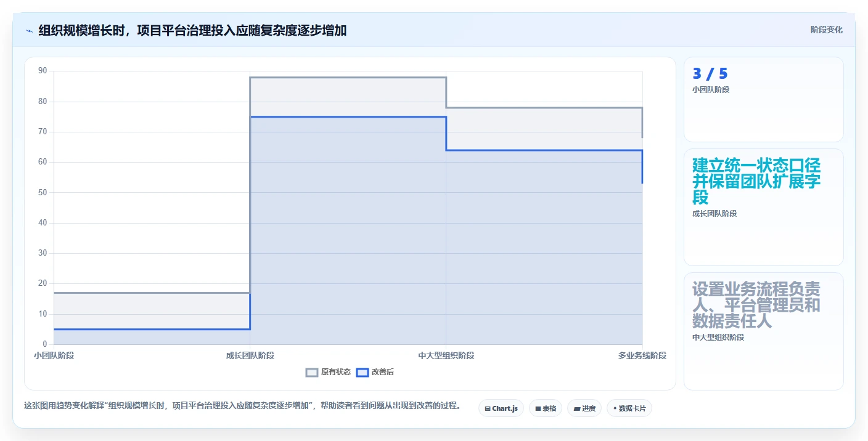
Task: Click the 表格 tag pill
Action: tap(546, 408)
